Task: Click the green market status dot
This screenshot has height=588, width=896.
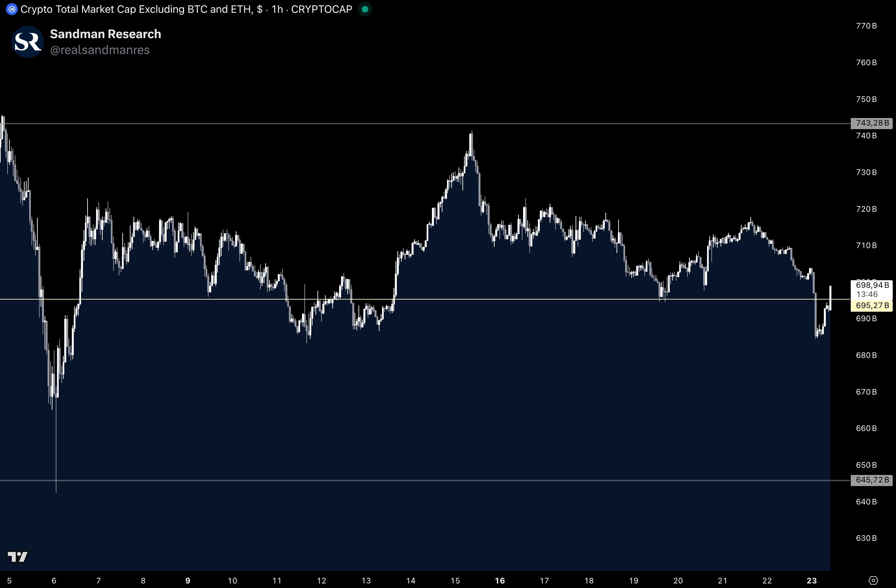Action: pos(364,9)
